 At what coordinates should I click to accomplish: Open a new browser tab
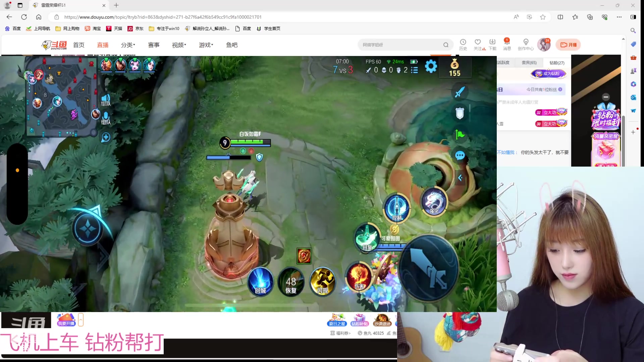coord(116,5)
